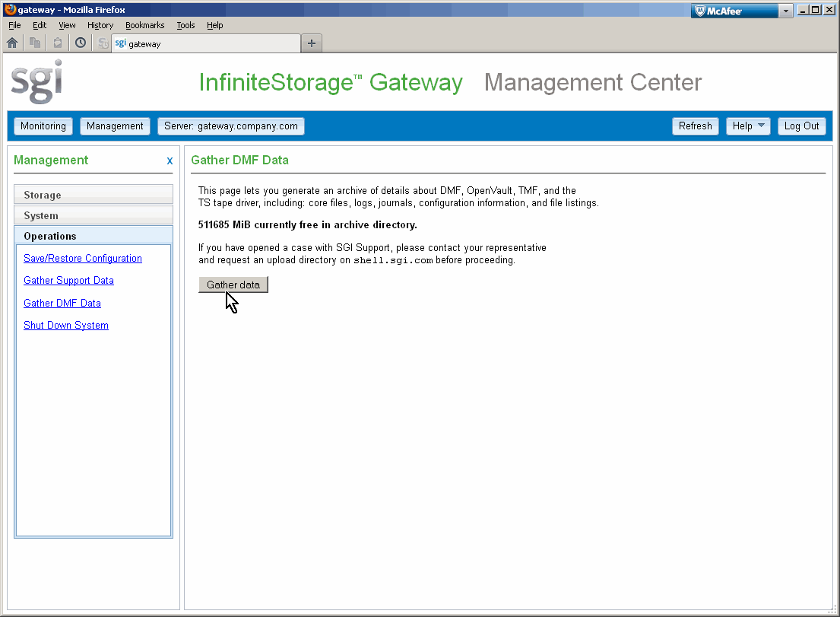Expand the System section
Image resolution: width=840 pixels, height=617 pixels.
point(94,215)
